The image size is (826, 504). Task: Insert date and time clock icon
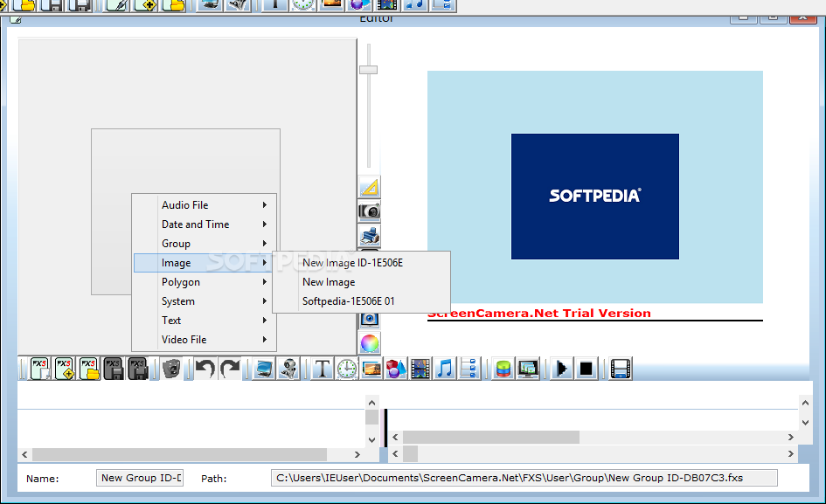click(x=347, y=369)
